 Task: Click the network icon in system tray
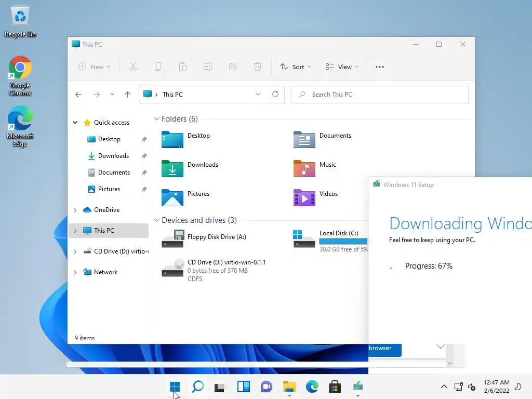(x=459, y=387)
